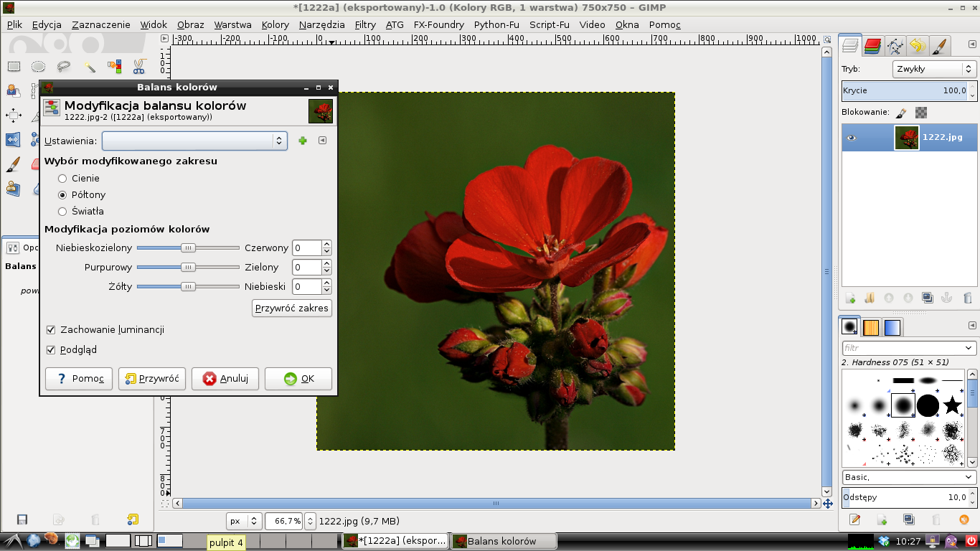Image resolution: width=980 pixels, height=551 pixels.
Task: Select the Cienie radio button
Action: point(62,179)
